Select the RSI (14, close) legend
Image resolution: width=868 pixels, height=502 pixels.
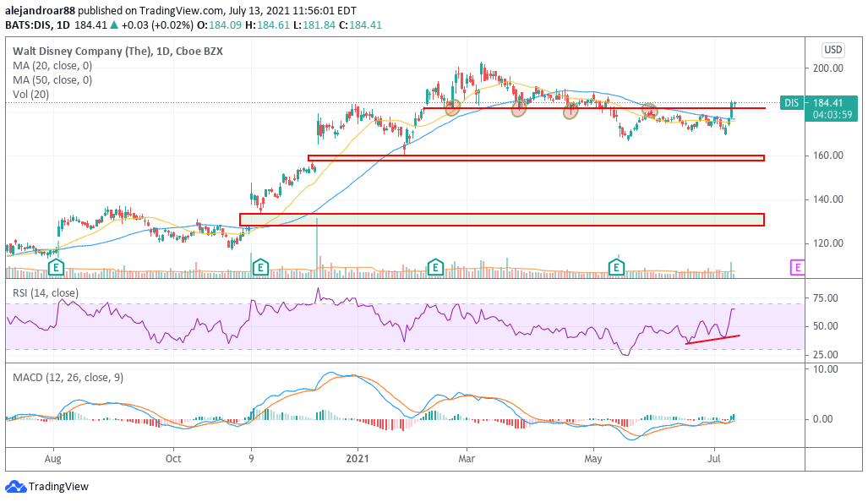[46, 292]
